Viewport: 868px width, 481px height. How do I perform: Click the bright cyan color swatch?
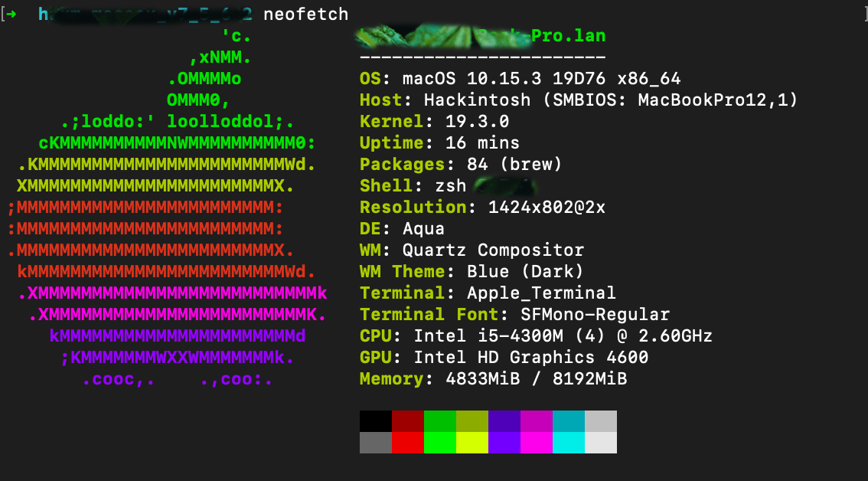click(568, 443)
